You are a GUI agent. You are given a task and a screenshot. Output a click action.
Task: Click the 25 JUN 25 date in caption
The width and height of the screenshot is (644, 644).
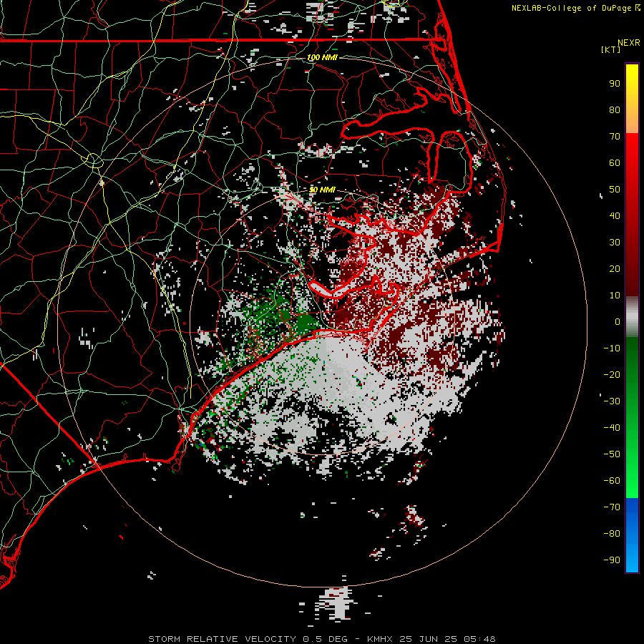[x=429, y=639]
